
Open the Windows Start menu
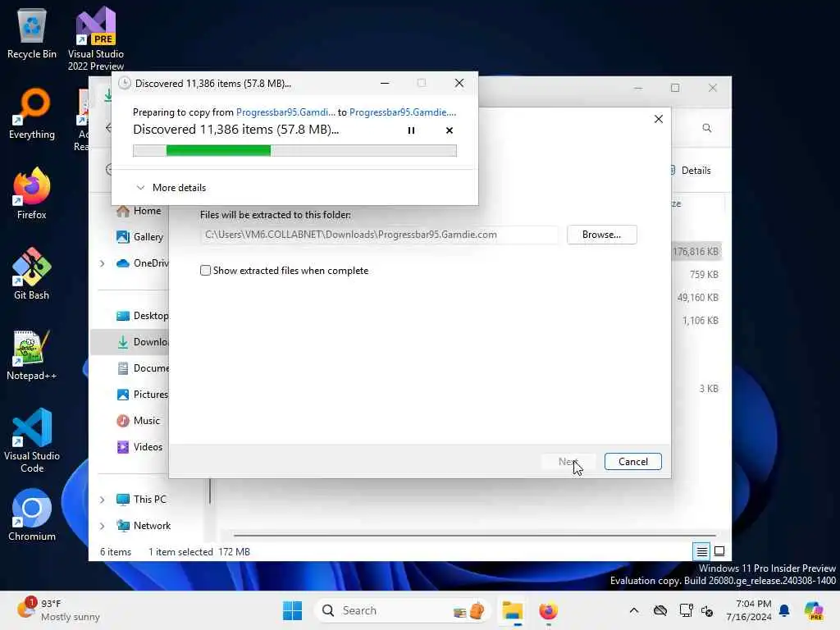click(293, 610)
